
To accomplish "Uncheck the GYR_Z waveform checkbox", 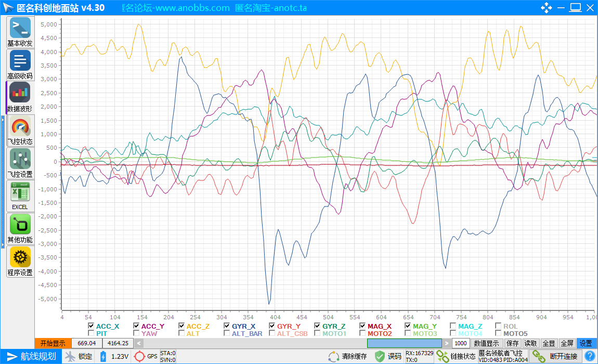I will point(317,326).
